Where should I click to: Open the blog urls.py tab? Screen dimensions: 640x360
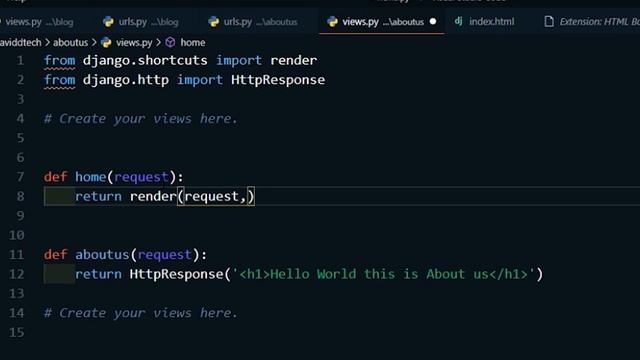pyautogui.click(x=141, y=22)
